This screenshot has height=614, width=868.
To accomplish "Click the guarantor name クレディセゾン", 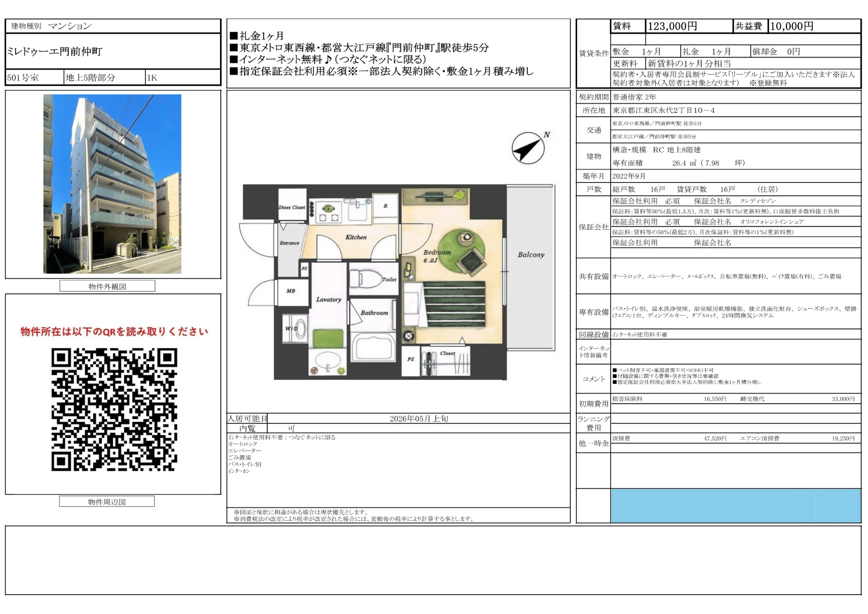I will point(758,201).
